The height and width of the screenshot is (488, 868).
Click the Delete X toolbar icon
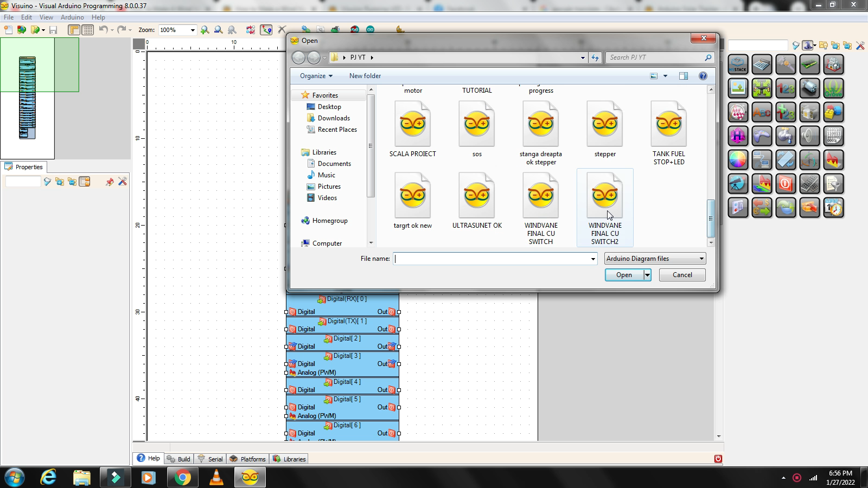(x=282, y=30)
